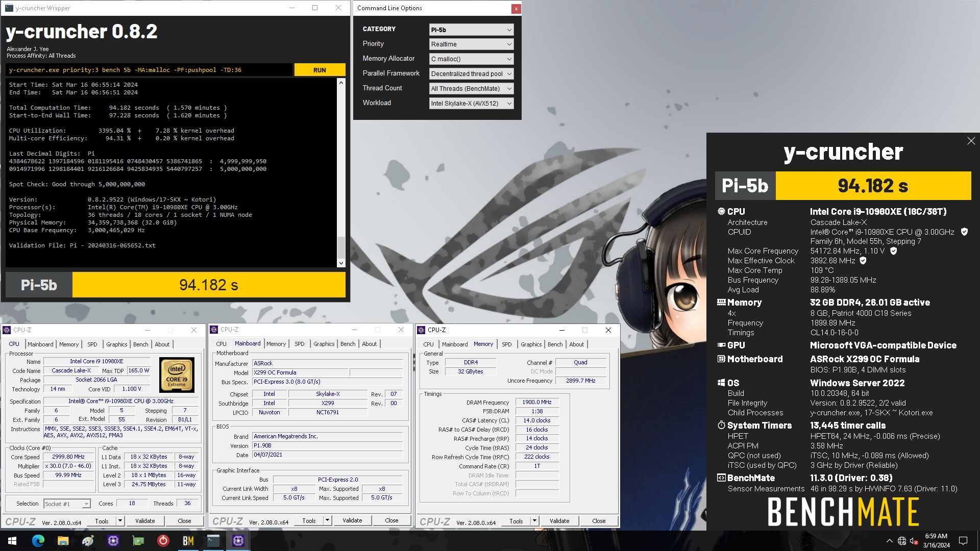The height and width of the screenshot is (551, 980).
Task: Launch Microsoft Edge from the taskbar
Action: pos(38,541)
